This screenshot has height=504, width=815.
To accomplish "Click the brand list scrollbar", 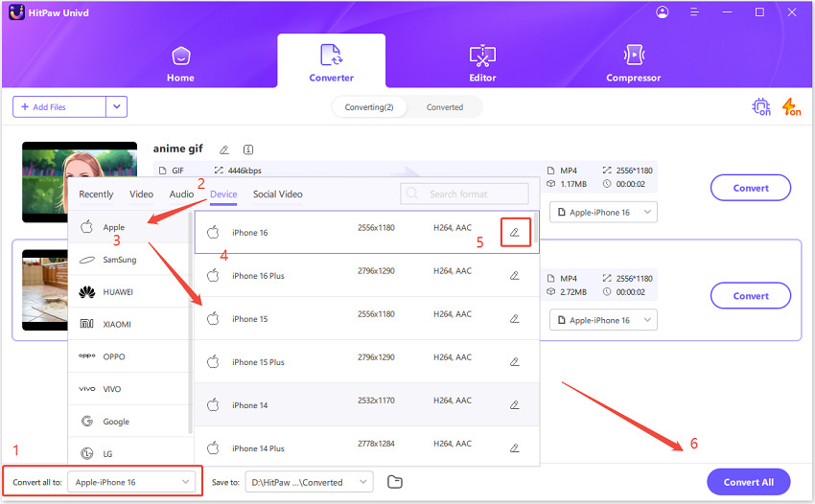I will (x=190, y=322).
